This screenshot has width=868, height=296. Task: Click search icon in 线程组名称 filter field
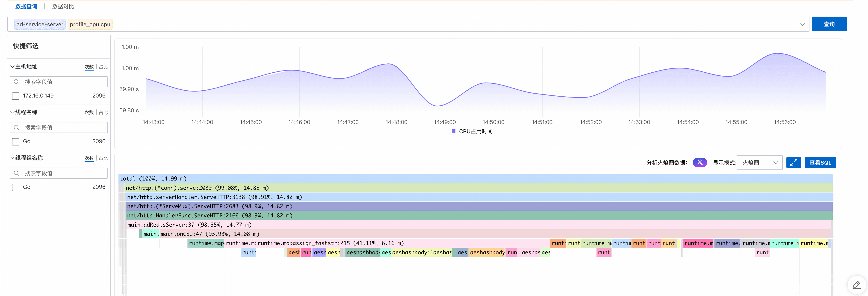pos(17,173)
